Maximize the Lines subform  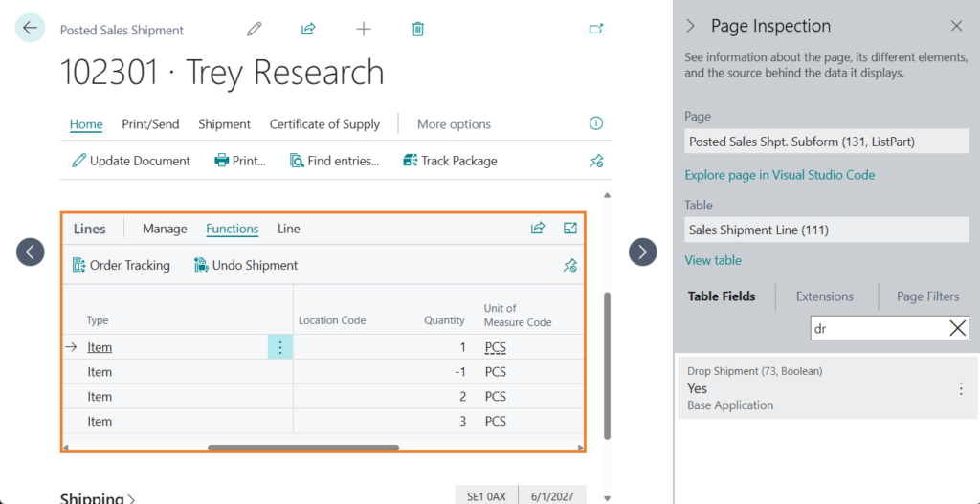coord(570,229)
